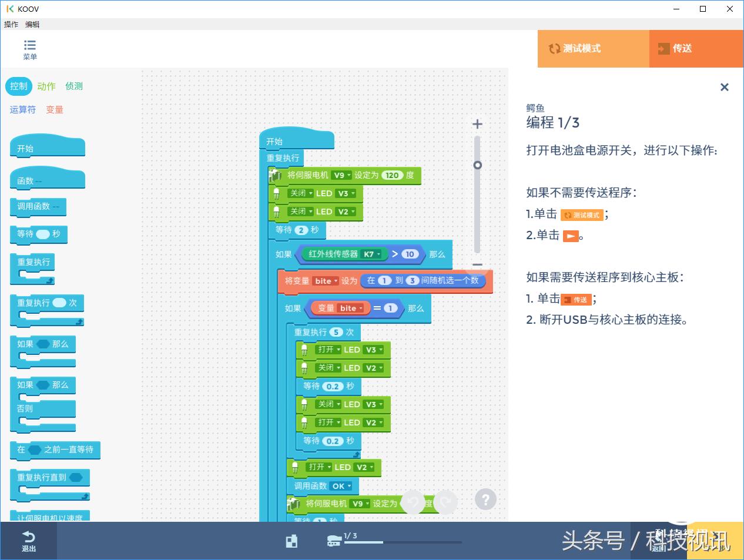This screenshot has height=560, width=744.
Task: Open the bite variable dropdown in 将变量 block
Action: pyautogui.click(x=327, y=281)
